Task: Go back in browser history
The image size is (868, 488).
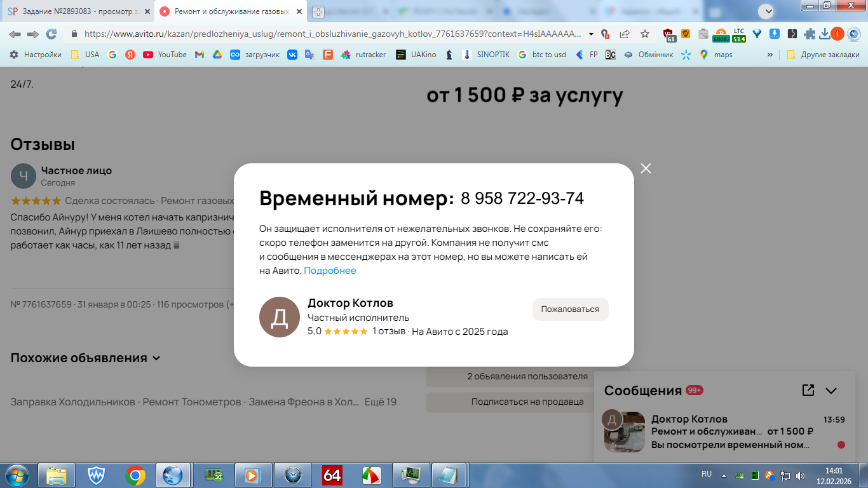Action: (15, 34)
